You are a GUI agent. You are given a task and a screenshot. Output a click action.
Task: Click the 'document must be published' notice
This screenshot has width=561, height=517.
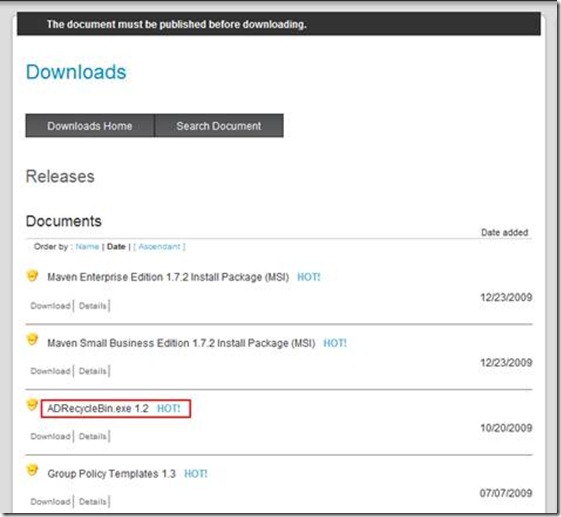coord(177,24)
